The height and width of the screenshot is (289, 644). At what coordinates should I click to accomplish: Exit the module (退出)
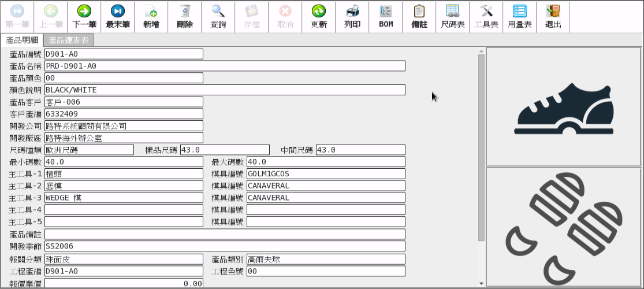pyautogui.click(x=553, y=17)
